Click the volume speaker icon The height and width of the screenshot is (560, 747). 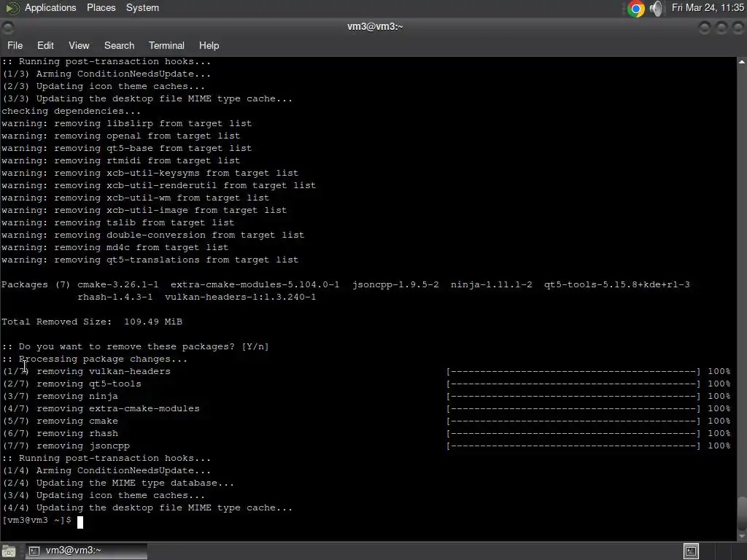(x=657, y=8)
